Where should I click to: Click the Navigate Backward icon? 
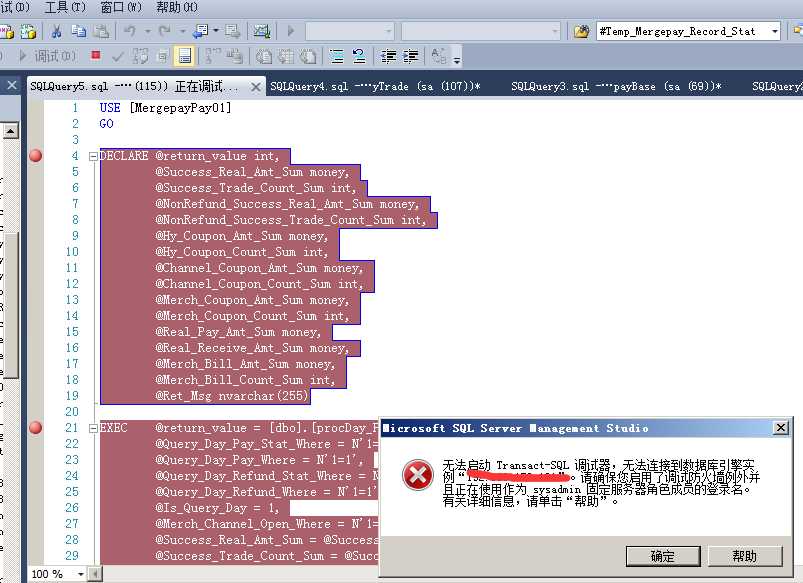pos(200,32)
